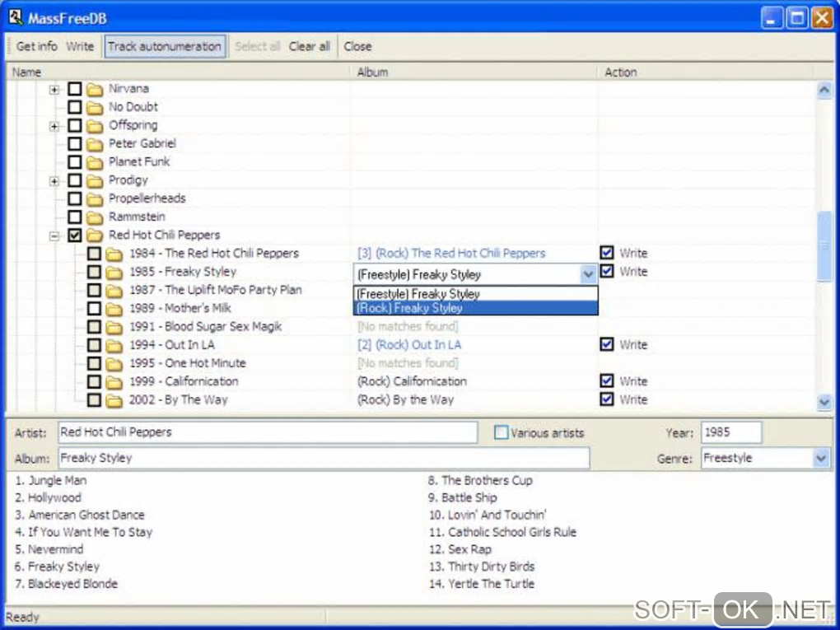
Task: Click folder icon of 1989 - Mother's Milk
Action: (114, 309)
